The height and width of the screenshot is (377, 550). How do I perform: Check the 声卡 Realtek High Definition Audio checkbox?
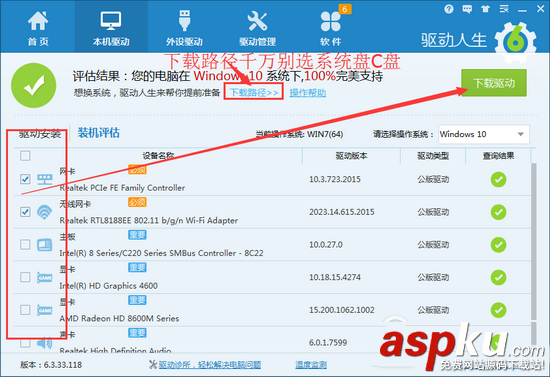coord(25,343)
